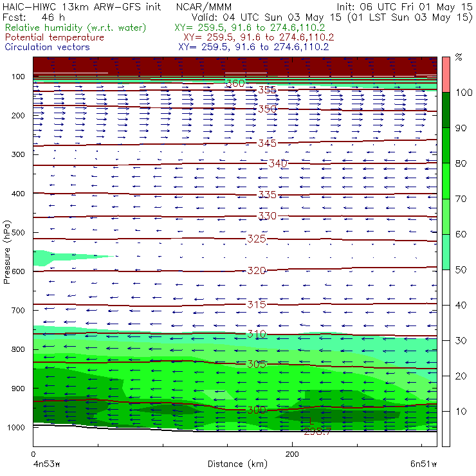
Task: Click the "NCAR/MMM" header label
Action: [204, 7]
